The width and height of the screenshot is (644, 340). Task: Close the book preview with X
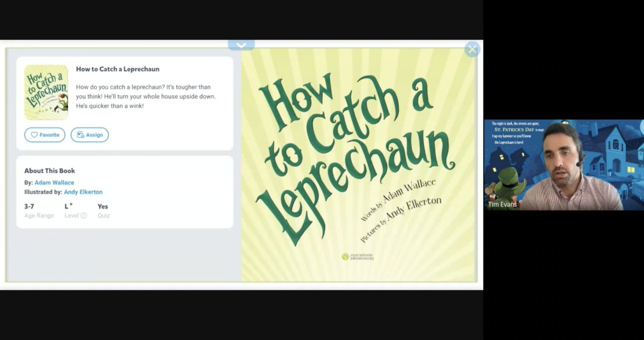coord(472,49)
